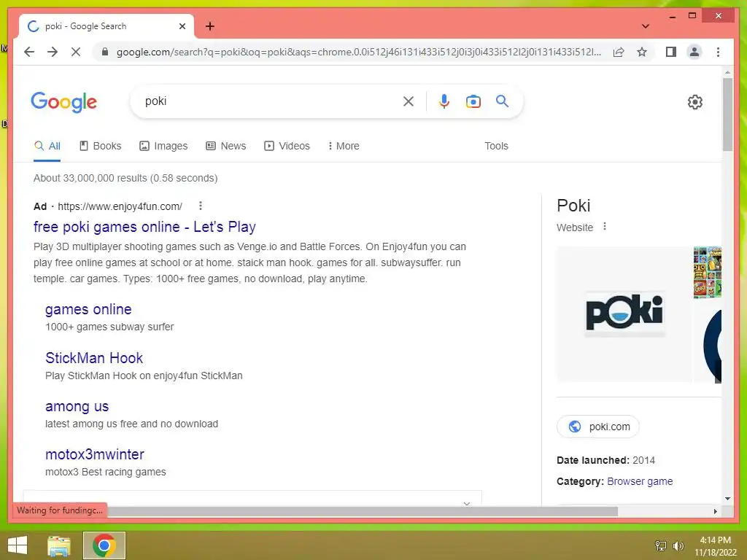Open the volume speaker tray icon
The image size is (747, 560).
(678, 545)
